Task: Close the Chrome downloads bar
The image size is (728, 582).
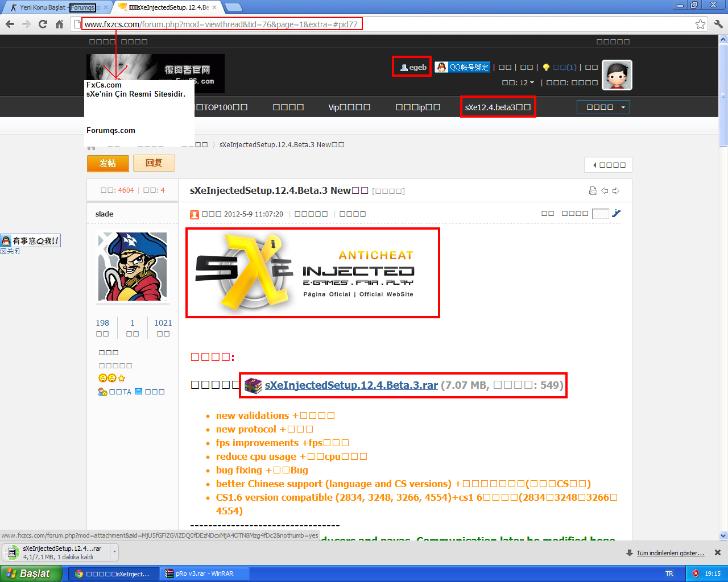Action: (x=718, y=552)
